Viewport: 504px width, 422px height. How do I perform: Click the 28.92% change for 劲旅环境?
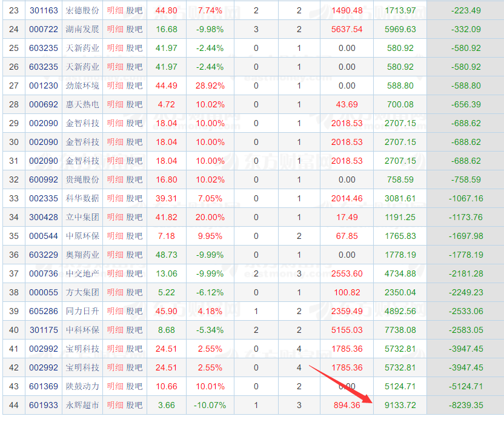coord(210,85)
